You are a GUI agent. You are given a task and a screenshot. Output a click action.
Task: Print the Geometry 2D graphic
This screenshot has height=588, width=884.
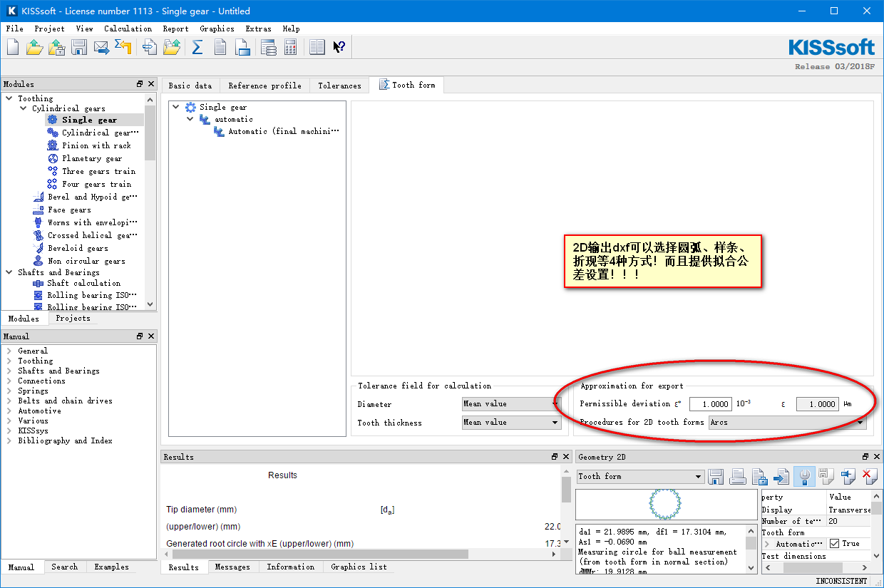(739, 476)
